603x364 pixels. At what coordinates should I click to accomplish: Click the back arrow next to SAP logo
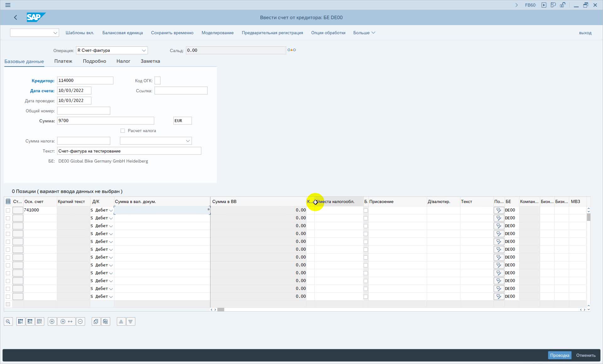pyautogui.click(x=15, y=18)
